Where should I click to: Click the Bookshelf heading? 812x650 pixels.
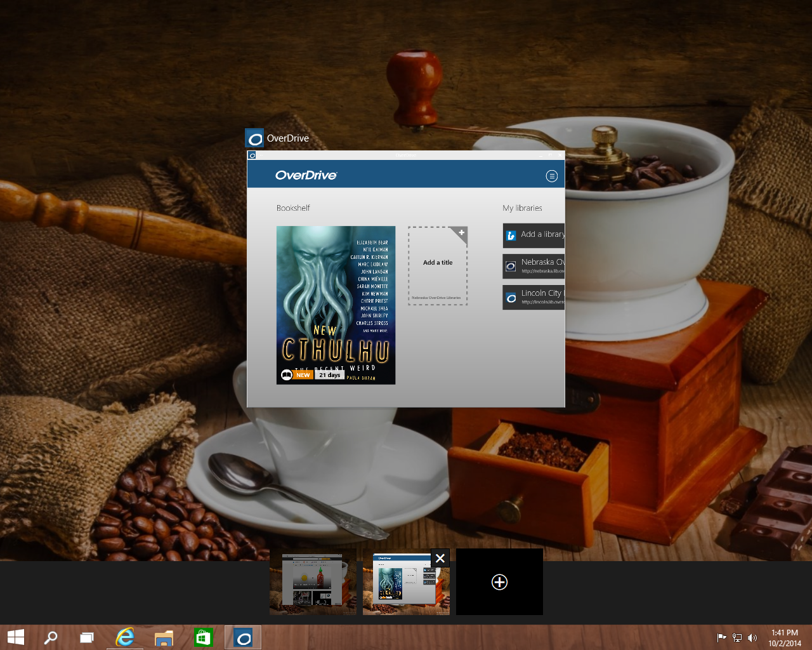[293, 208]
